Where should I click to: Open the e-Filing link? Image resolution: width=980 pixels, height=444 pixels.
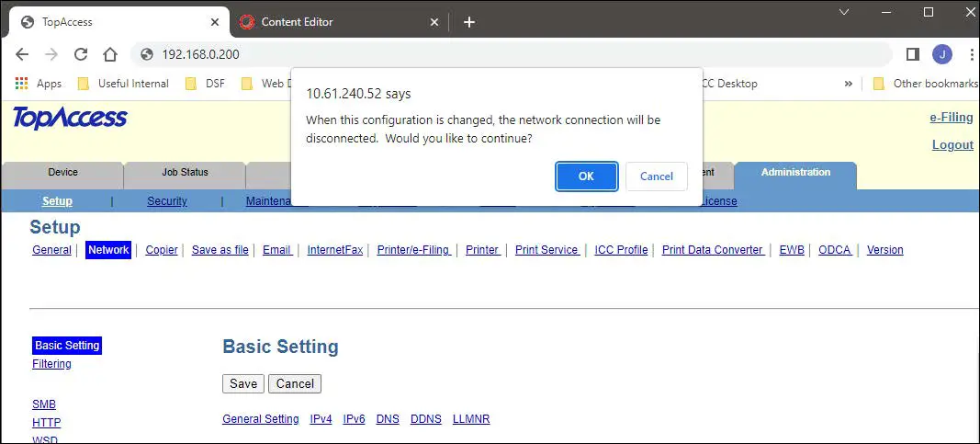click(952, 117)
